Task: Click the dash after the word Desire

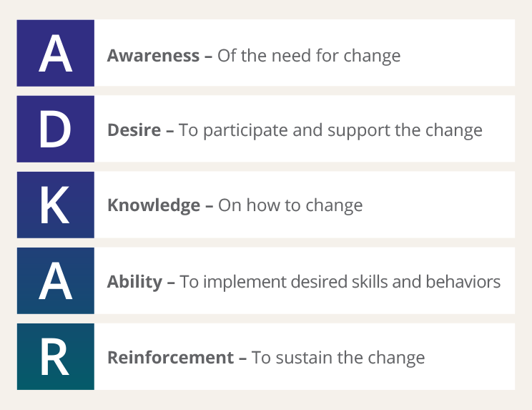Action: tap(170, 131)
